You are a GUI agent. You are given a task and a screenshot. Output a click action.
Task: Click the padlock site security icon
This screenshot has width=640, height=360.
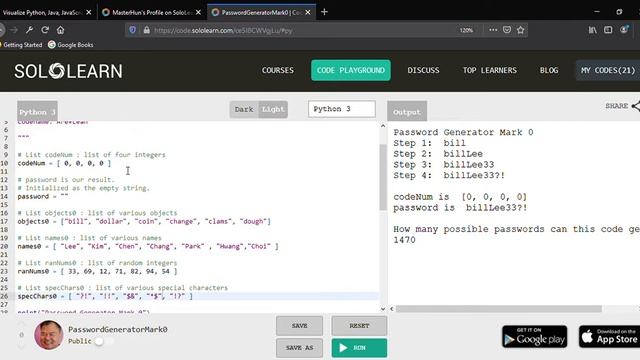(147, 30)
